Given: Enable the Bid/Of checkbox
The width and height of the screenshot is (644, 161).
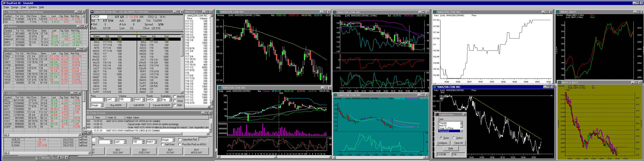Looking at the screenshot, I should click(x=175, y=96).
